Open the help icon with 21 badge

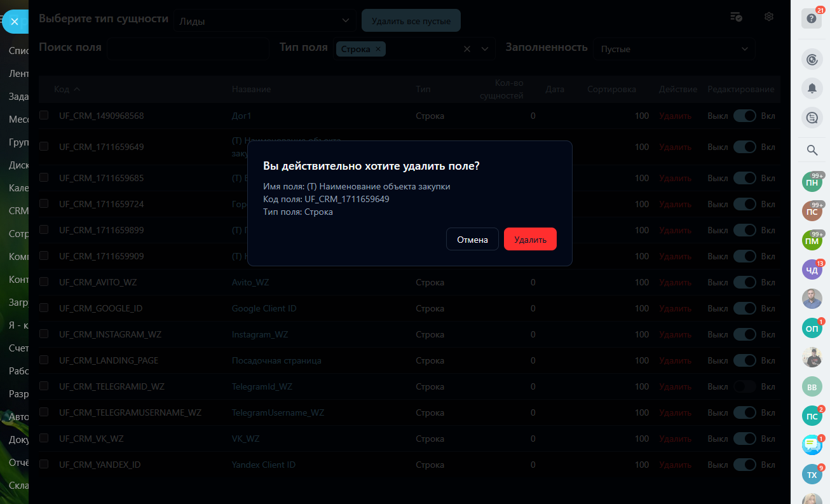coord(812,18)
